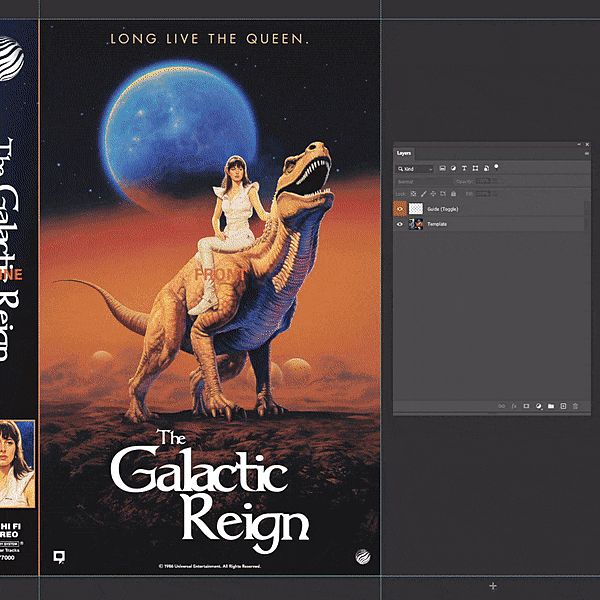
Task: Click the striped globe logo bottom-right of cover
Action: tap(362, 557)
